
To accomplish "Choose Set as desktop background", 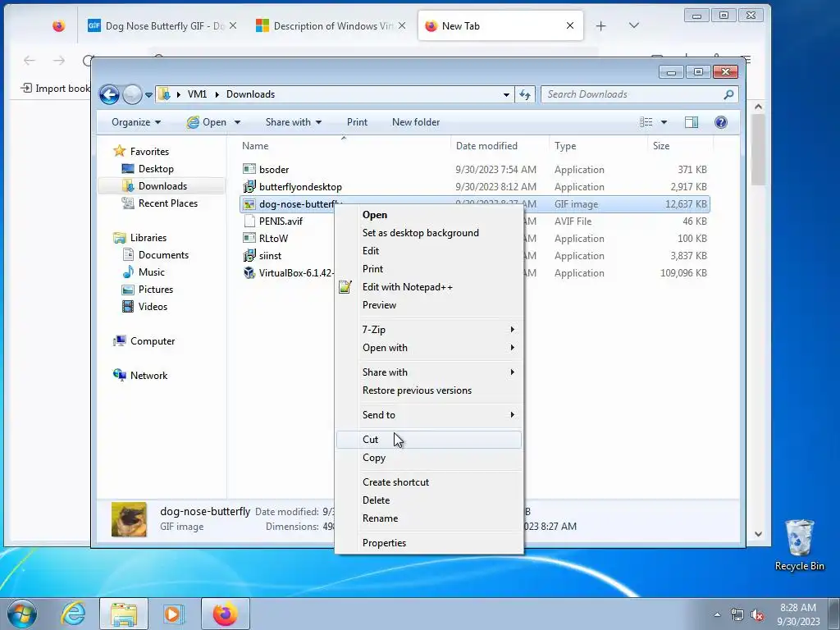I will [428, 232].
